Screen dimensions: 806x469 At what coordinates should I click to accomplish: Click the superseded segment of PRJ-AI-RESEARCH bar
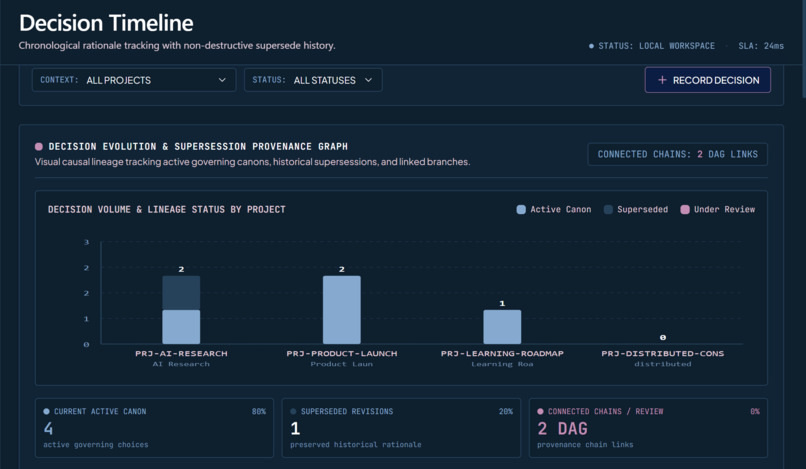(x=181, y=293)
